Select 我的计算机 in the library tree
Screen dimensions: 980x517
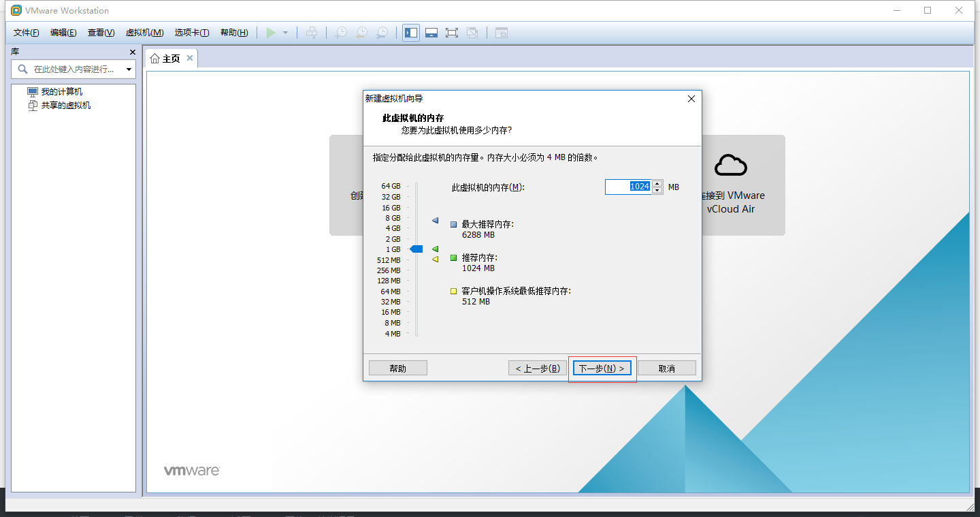(x=61, y=92)
